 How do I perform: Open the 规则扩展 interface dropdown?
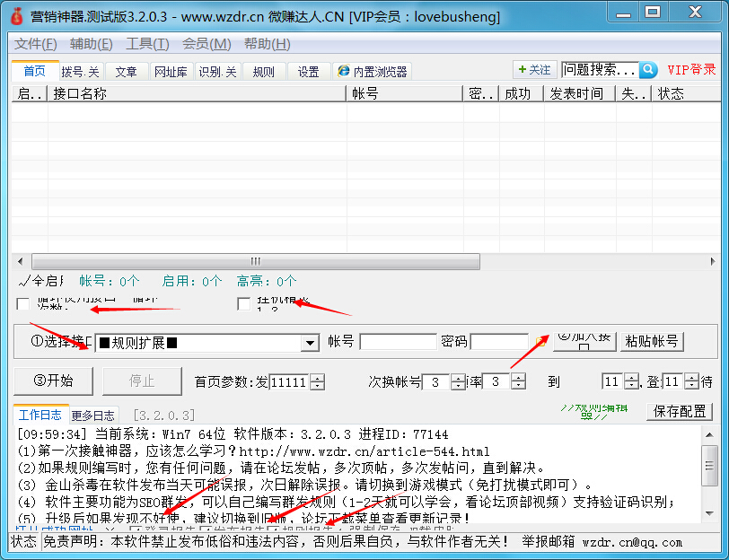(310, 342)
